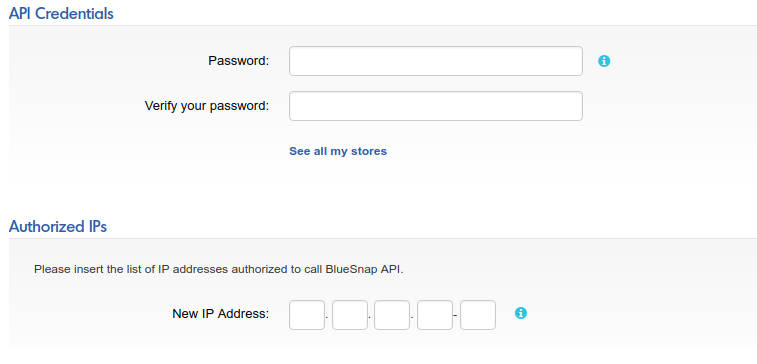This screenshot has height=364, width=757.
Task: Click the Password: label text
Action: [x=238, y=61]
